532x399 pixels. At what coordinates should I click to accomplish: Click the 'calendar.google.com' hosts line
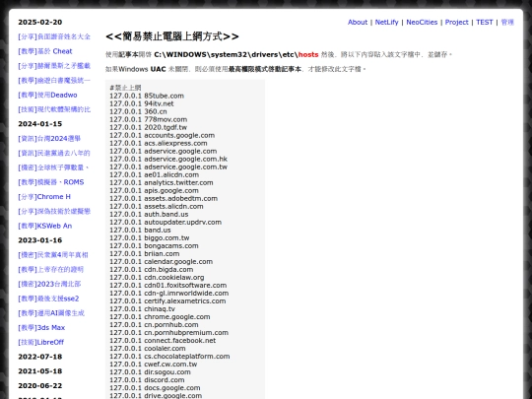(x=162, y=262)
